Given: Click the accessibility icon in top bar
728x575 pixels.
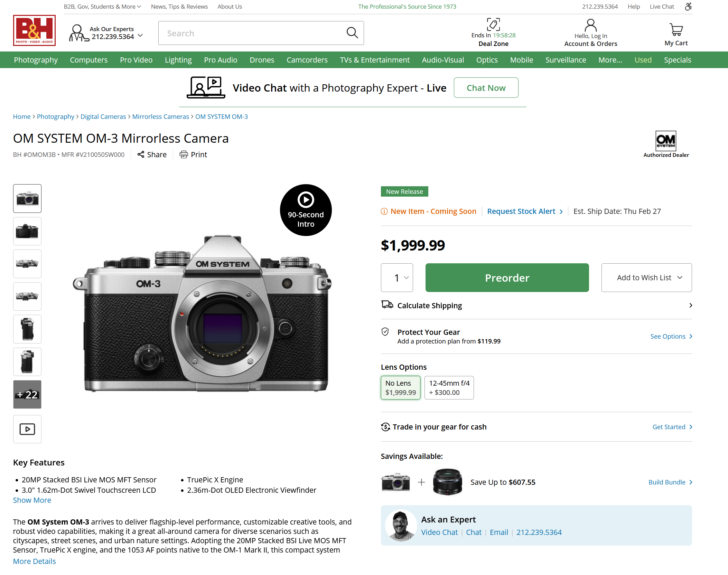Looking at the screenshot, I should click(688, 7).
